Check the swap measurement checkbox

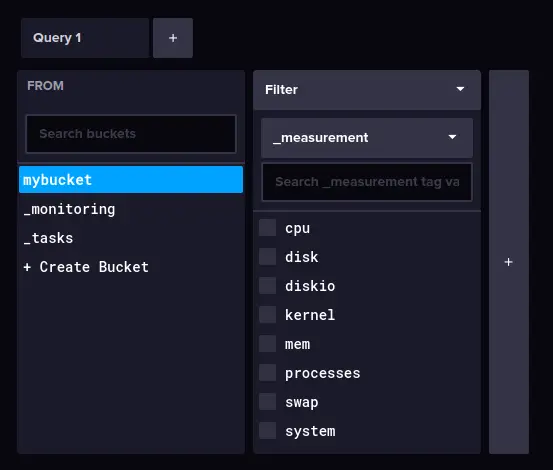pos(267,402)
